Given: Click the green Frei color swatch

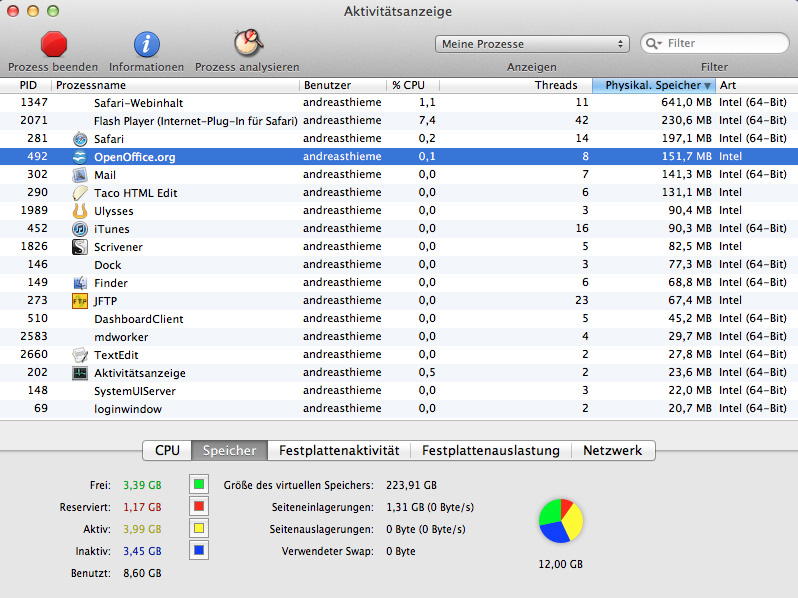Looking at the screenshot, I should click(x=199, y=484).
